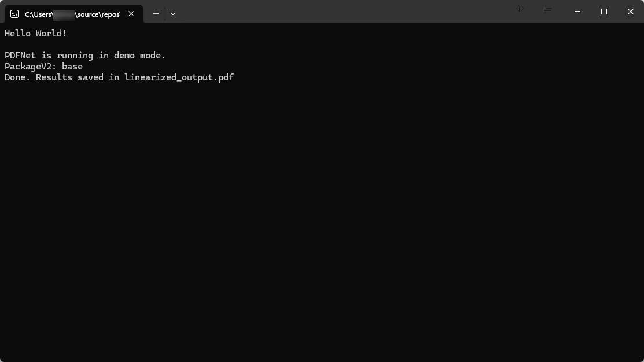Close the terminal window
Screen dimensions: 644x362
(x=631, y=12)
